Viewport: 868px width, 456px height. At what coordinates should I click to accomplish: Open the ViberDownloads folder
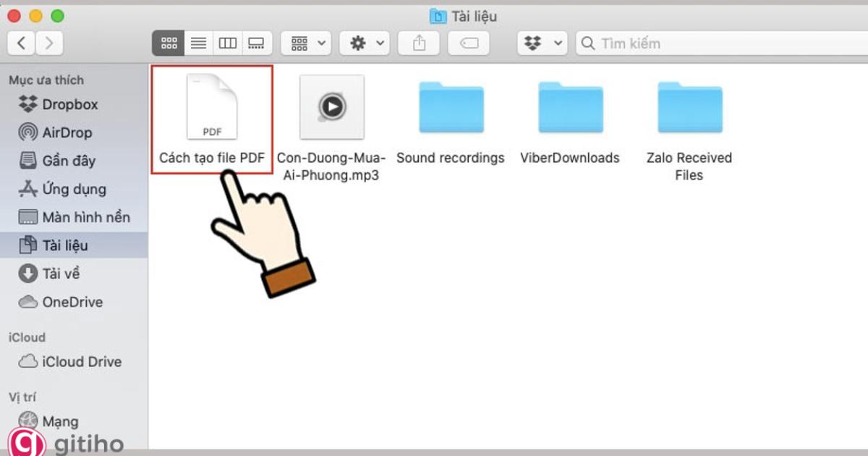(570, 109)
